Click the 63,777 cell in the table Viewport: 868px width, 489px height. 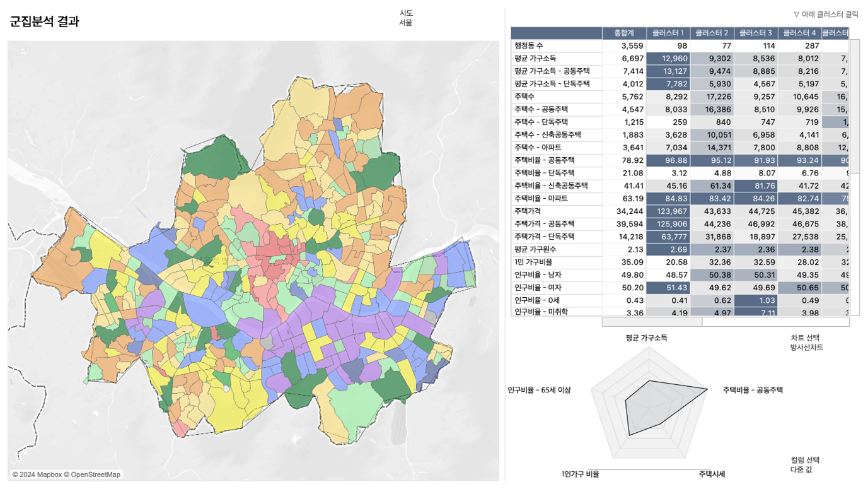click(668, 237)
